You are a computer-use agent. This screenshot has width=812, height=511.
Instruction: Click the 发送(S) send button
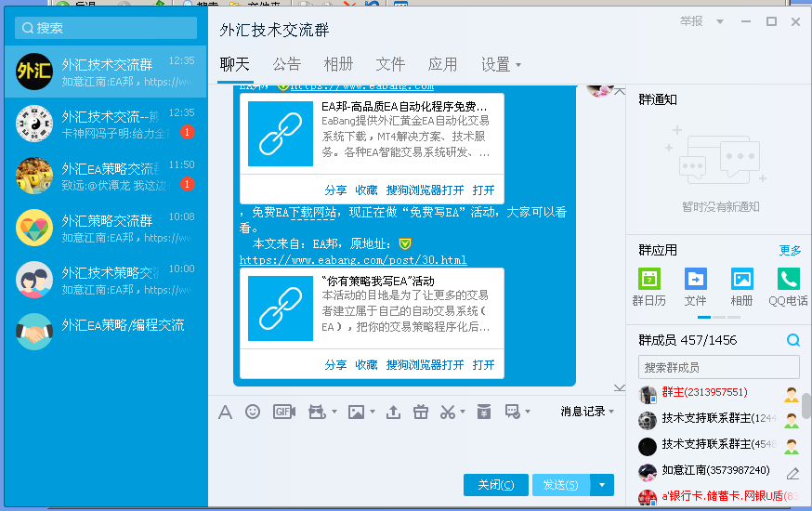coord(561,485)
